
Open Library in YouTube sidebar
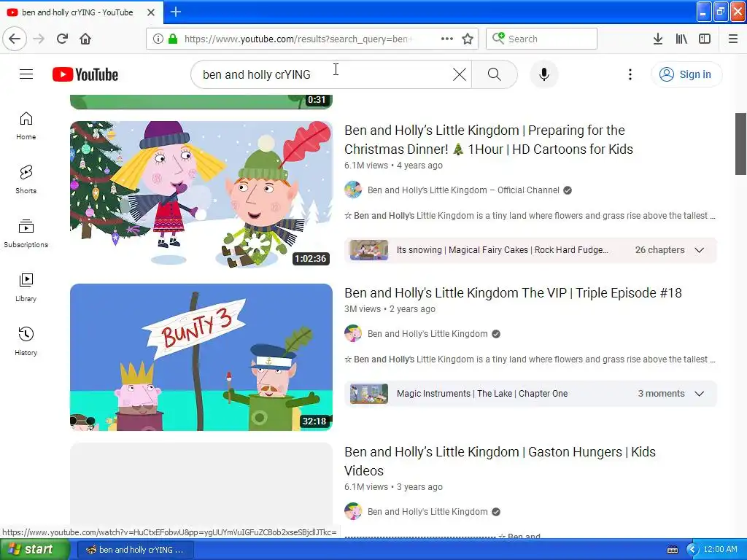(x=26, y=287)
